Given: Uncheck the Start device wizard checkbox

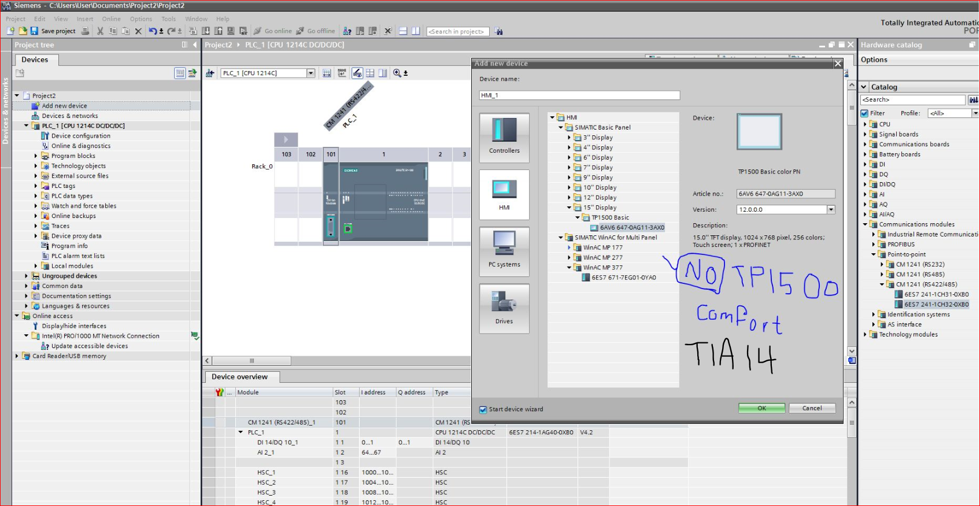Looking at the screenshot, I should (483, 409).
